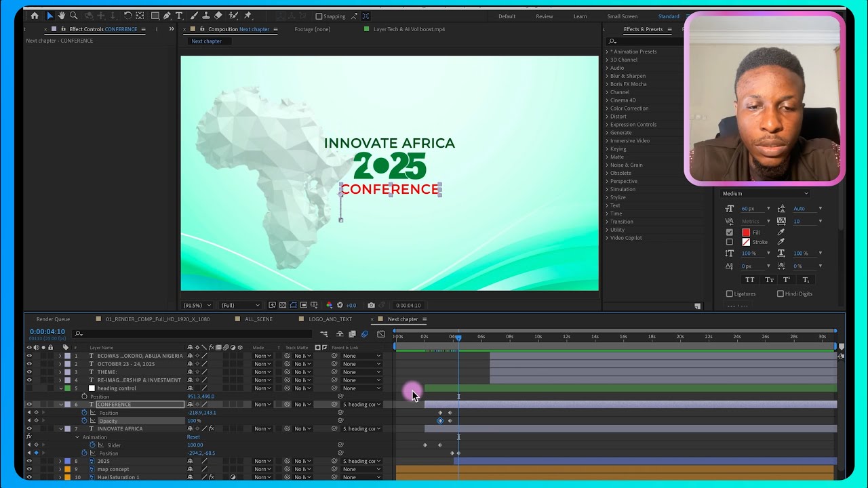This screenshot has height=488, width=868.
Task: Open the red Fill color swatch
Action: point(746,232)
